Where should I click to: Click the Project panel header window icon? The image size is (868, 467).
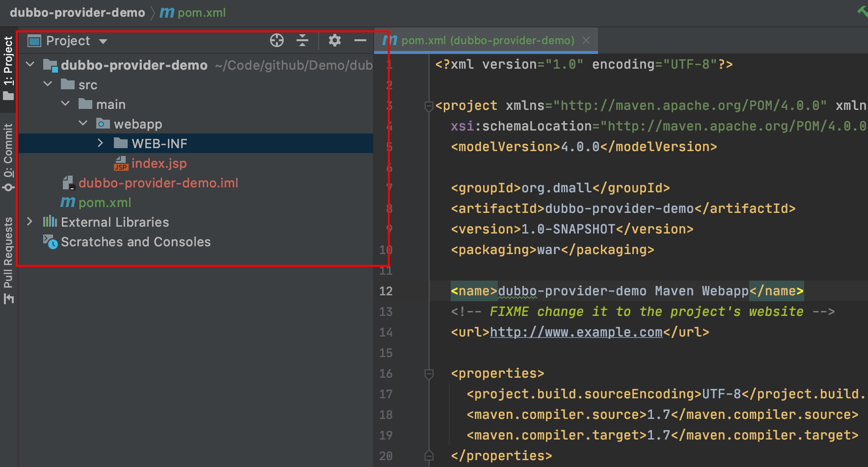coord(34,41)
